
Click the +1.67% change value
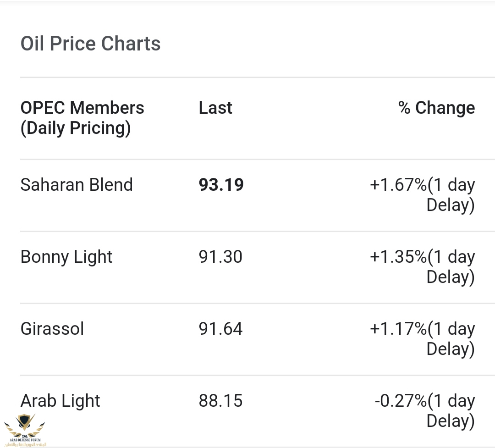(398, 184)
